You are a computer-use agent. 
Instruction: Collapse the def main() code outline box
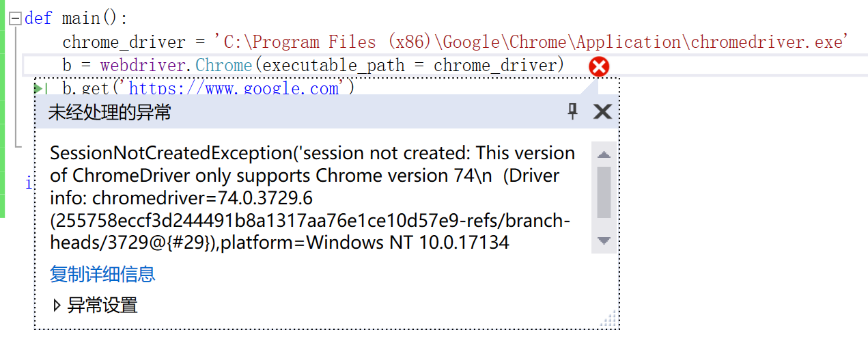coord(15,18)
